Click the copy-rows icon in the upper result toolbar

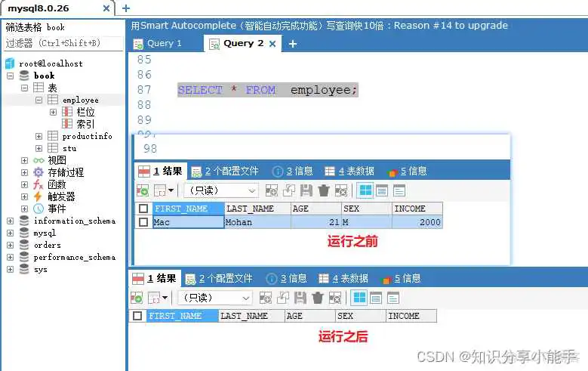tap(160, 190)
